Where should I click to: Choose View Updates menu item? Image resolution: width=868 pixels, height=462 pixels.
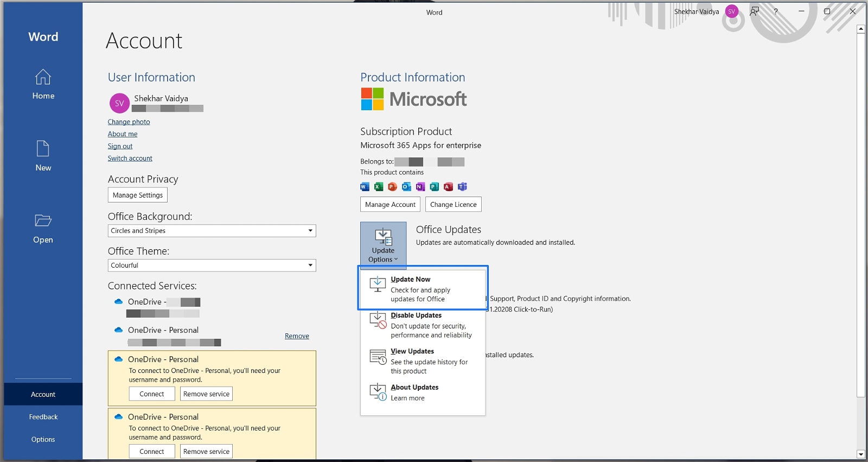[x=423, y=361]
